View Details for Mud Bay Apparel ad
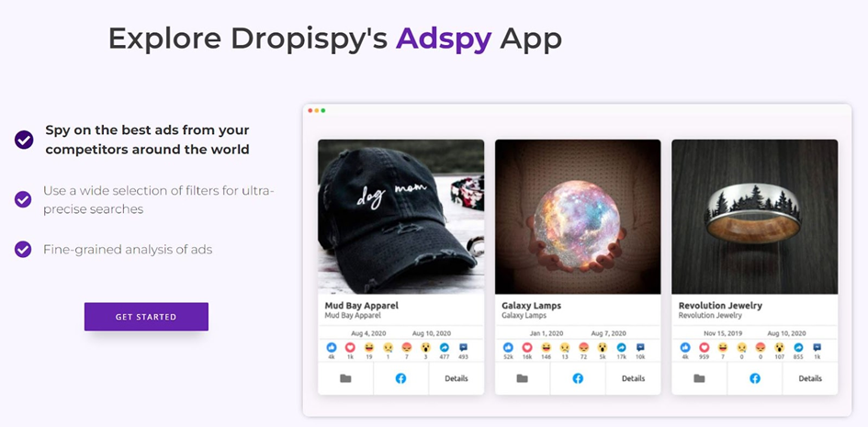The width and height of the screenshot is (868, 427). point(457,378)
